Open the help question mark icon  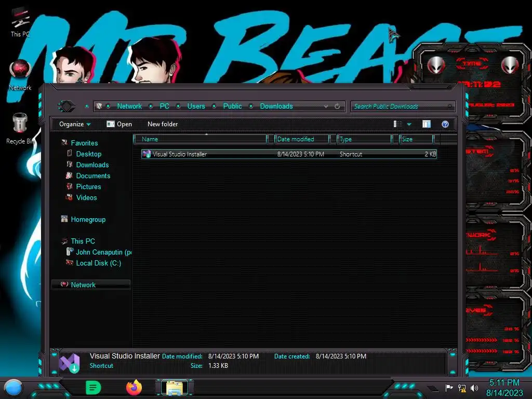445,124
